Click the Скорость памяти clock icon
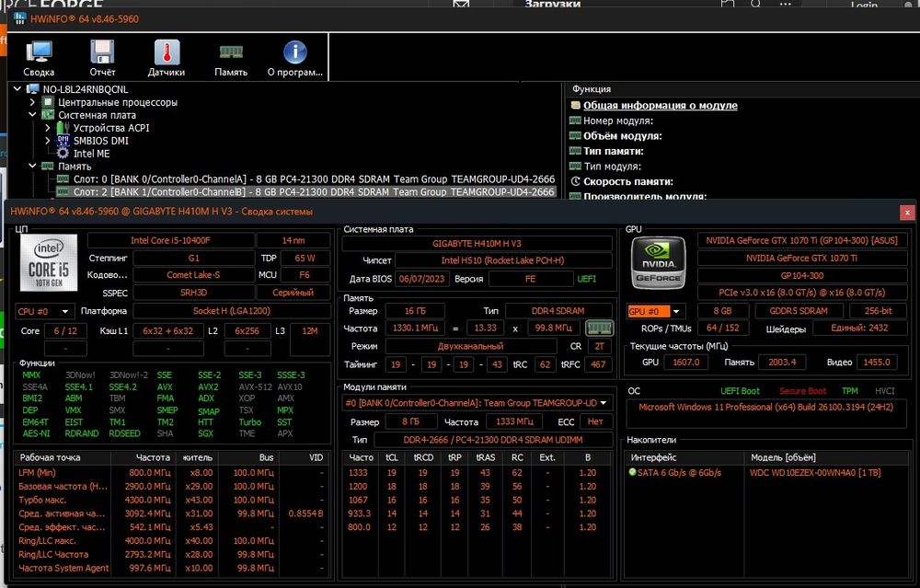The width and height of the screenshot is (920, 588). [576, 181]
